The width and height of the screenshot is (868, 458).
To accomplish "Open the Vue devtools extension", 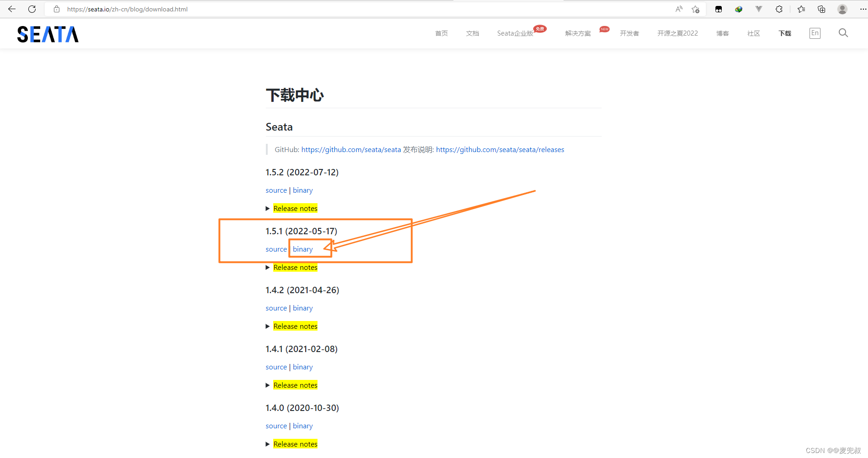I will (759, 9).
